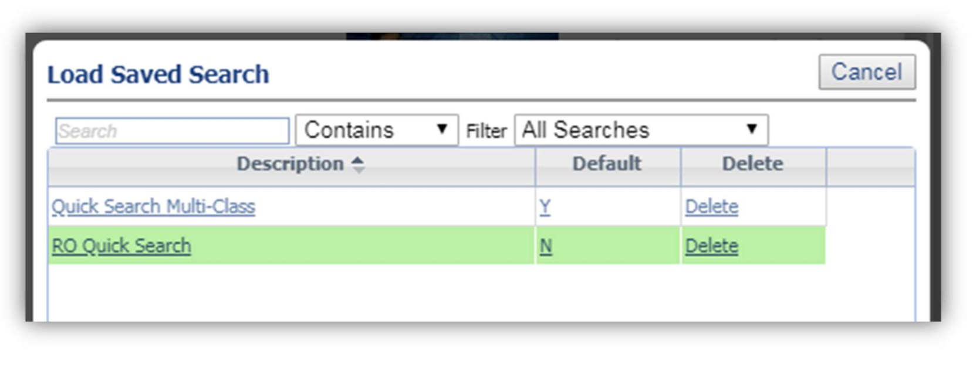Click the arrow on All Searches dropdown
The height and width of the screenshot is (388, 980).
point(752,129)
